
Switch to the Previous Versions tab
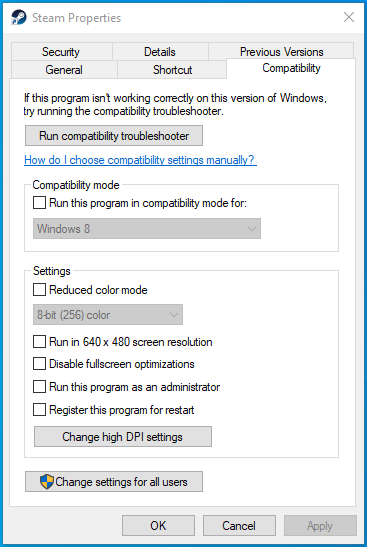pyautogui.click(x=282, y=52)
